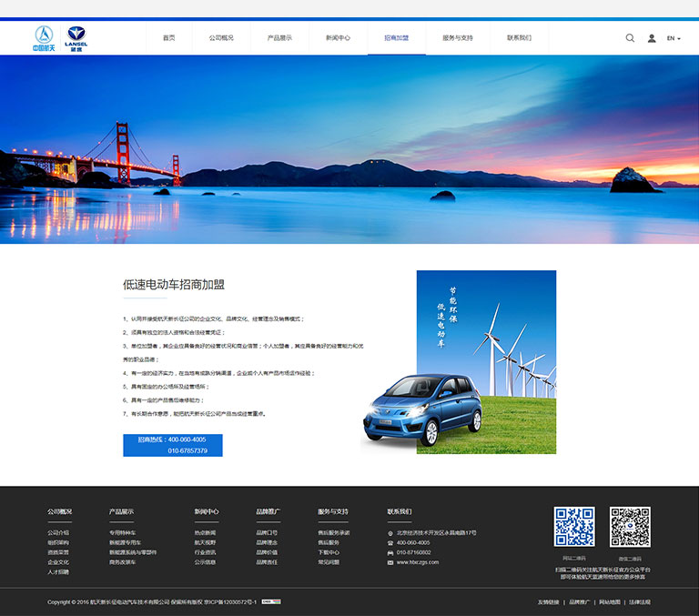Click the blue electric car poster image
The image size is (699, 616).
point(459,362)
